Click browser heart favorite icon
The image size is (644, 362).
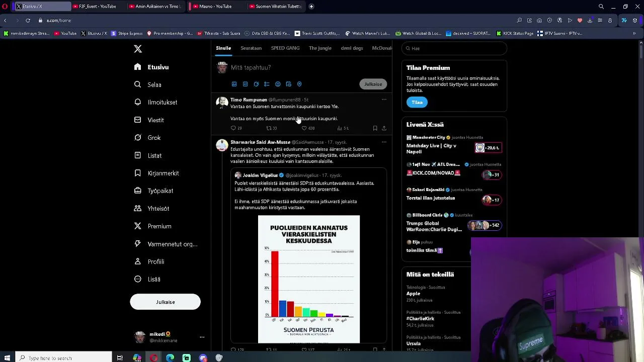[x=580, y=21]
